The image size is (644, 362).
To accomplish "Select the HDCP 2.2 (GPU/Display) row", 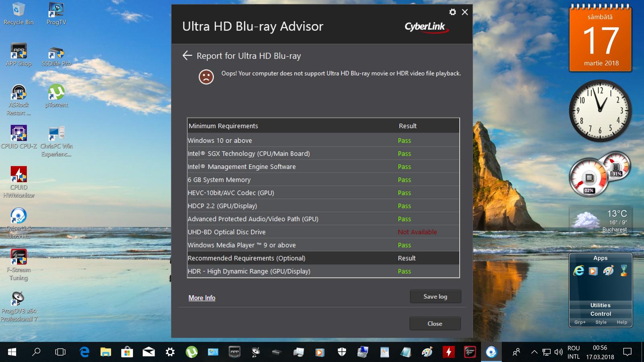I will pyautogui.click(x=323, y=206).
